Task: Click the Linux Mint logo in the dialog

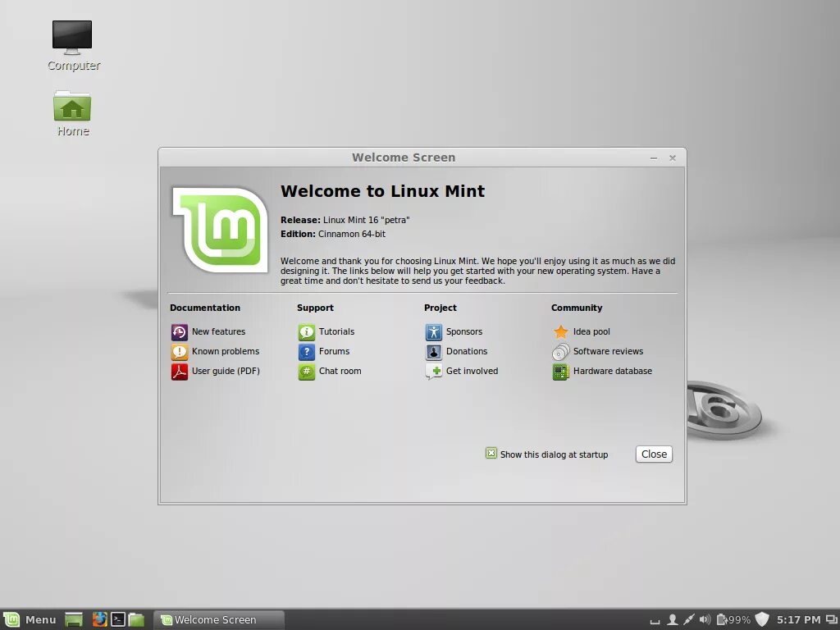Action: (x=220, y=230)
